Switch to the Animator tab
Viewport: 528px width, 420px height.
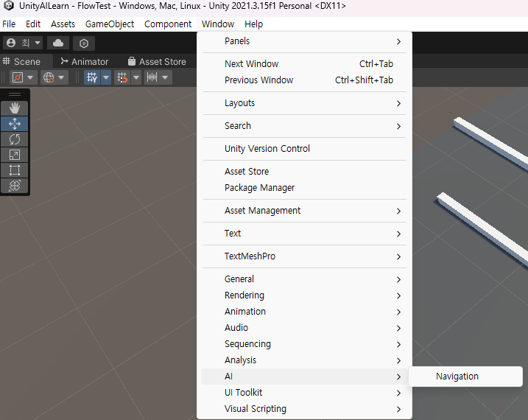click(85, 62)
